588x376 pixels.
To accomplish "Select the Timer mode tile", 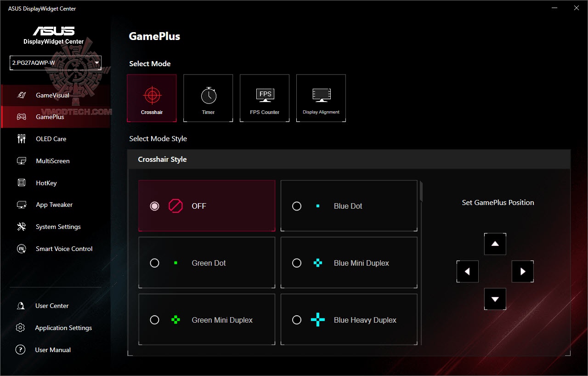I will click(x=208, y=98).
